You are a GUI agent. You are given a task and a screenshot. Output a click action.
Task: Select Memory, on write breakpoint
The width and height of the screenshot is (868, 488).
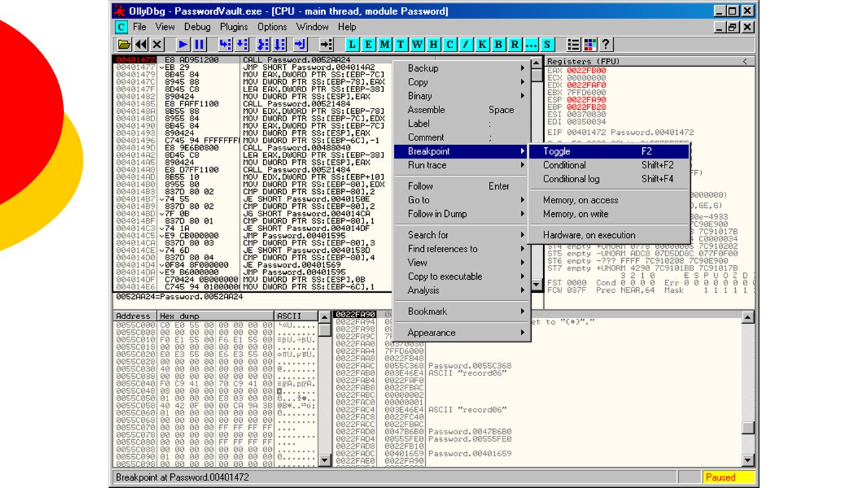pos(609,213)
